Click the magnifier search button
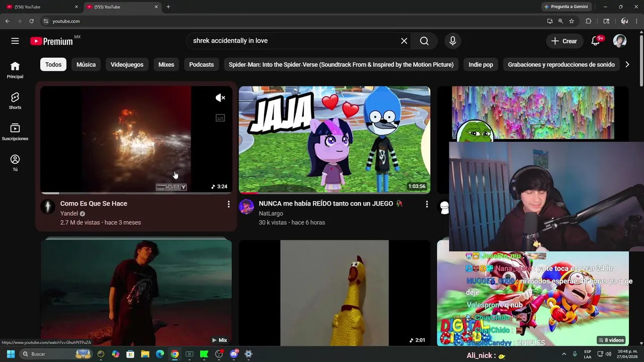The width and height of the screenshot is (644, 362). tap(424, 41)
